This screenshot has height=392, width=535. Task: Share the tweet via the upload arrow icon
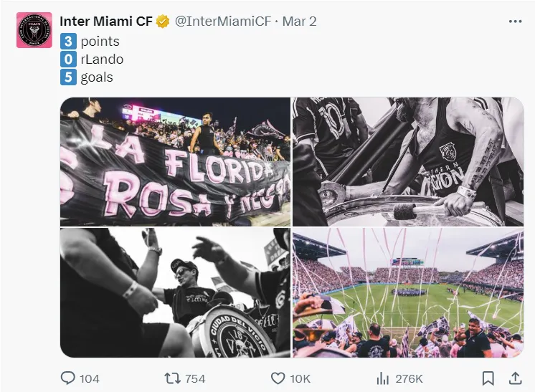[x=515, y=378]
